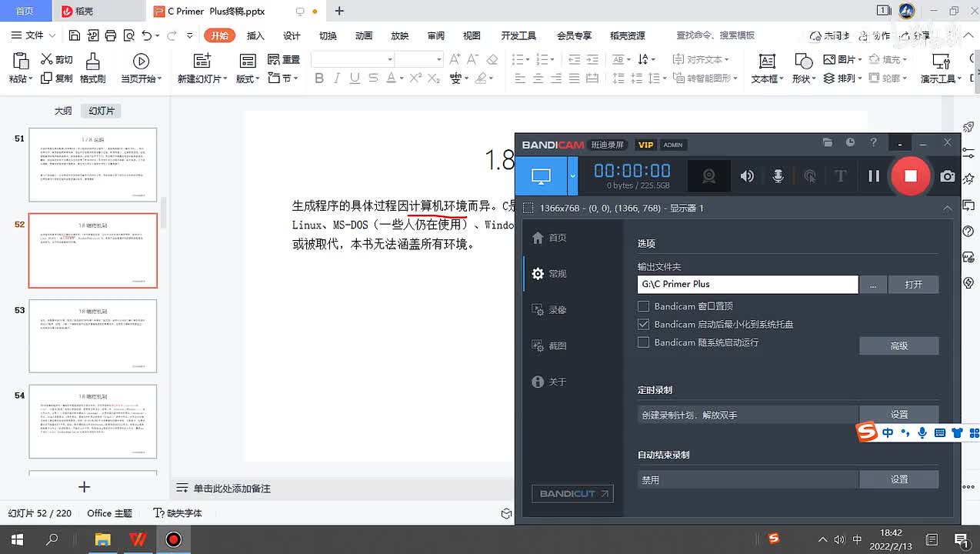Start slideshow with 当页开始 play icon
Viewport: 980px width, 554px height.
tap(141, 61)
